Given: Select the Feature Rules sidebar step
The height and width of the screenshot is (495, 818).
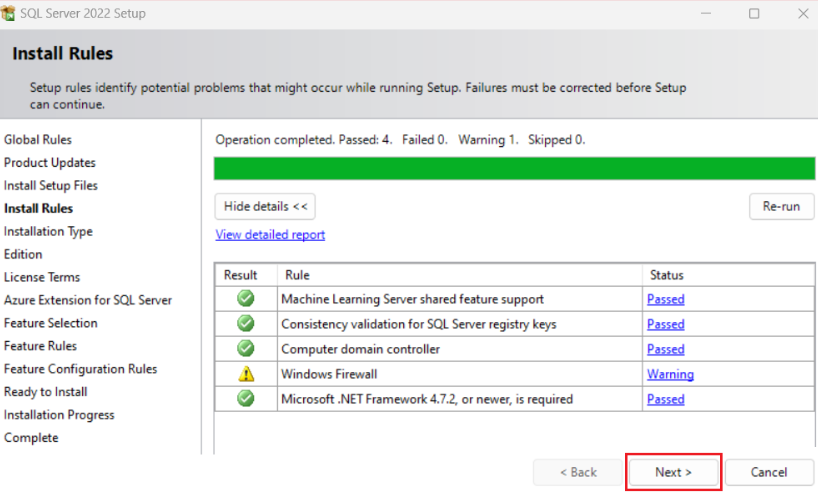Looking at the screenshot, I should pos(40,346).
